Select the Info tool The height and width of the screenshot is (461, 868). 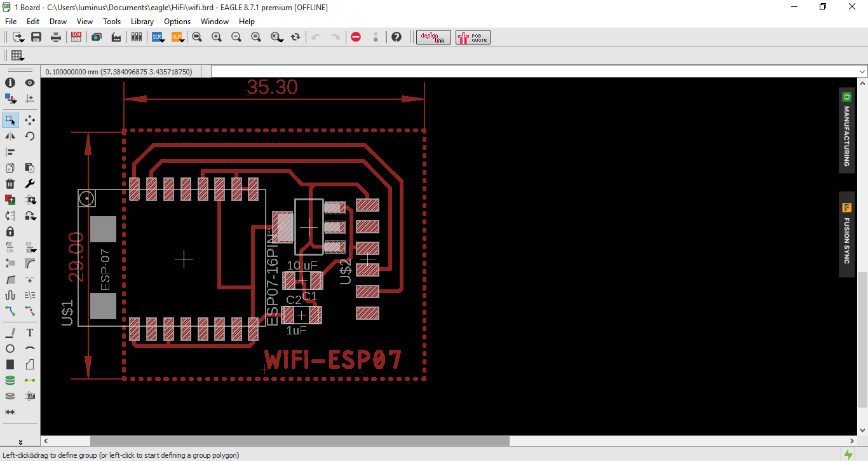(10, 83)
